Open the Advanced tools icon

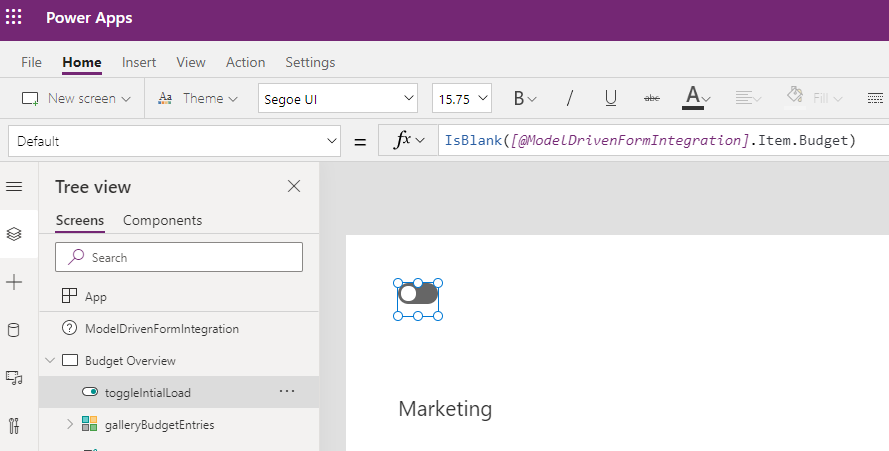click(14, 425)
